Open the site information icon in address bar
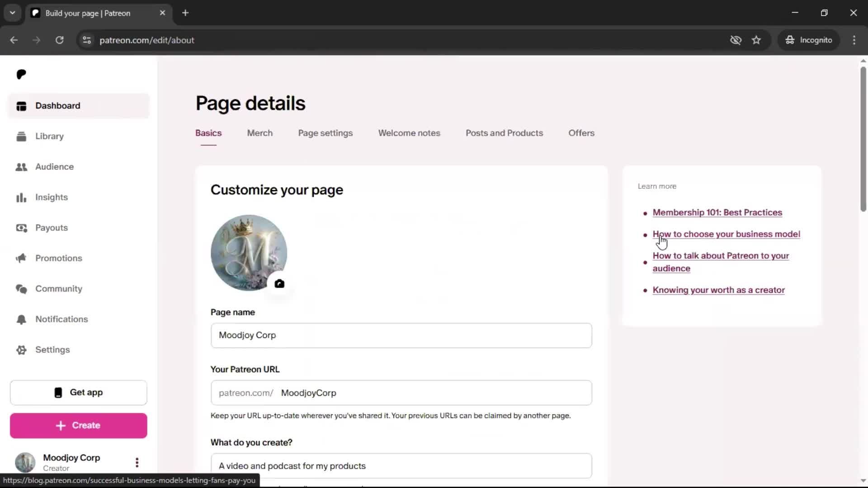868x488 pixels. [x=87, y=40]
